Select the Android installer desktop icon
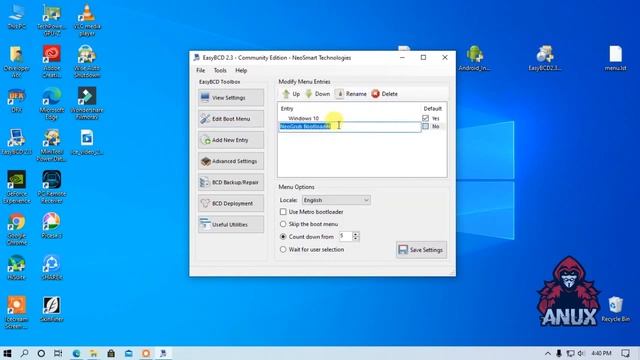 [474, 58]
